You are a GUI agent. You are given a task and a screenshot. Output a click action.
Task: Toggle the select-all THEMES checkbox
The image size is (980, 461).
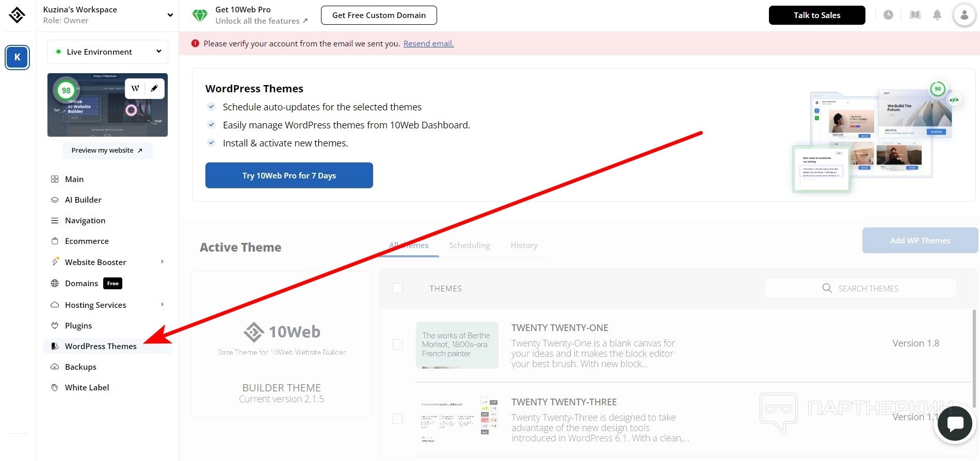click(x=397, y=288)
